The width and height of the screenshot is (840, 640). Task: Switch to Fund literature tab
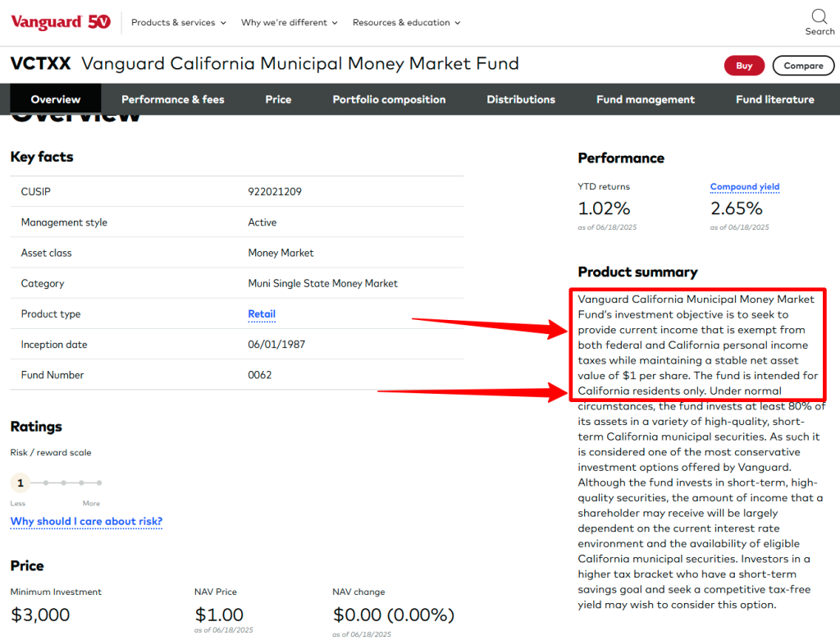point(774,99)
